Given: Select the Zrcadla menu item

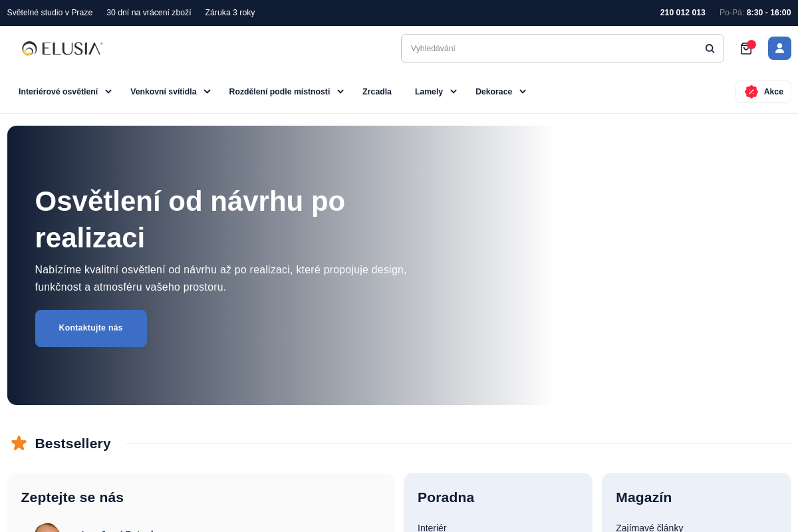Looking at the screenshot, I should [x=377, y=92].
